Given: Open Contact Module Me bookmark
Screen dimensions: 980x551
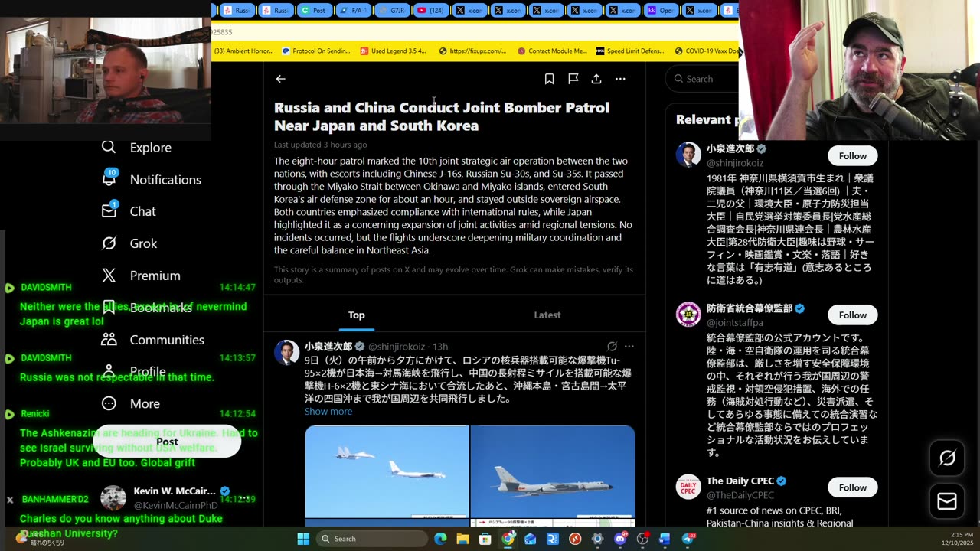Looking at the screenshot, I should (552, 51).
